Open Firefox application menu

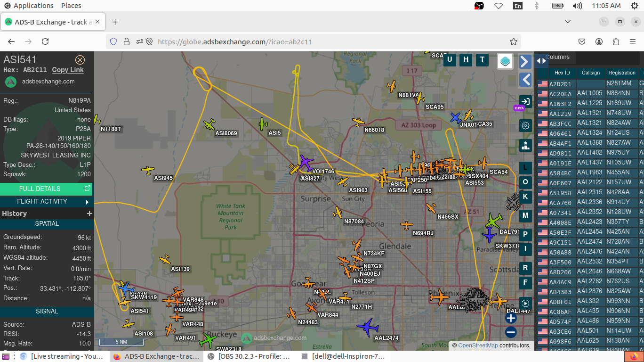point(633,41)
